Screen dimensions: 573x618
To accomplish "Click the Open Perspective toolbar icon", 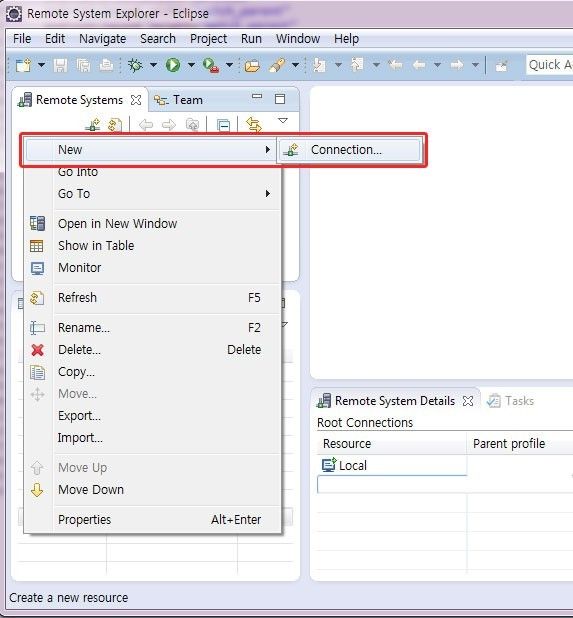I will pos(501,65).
